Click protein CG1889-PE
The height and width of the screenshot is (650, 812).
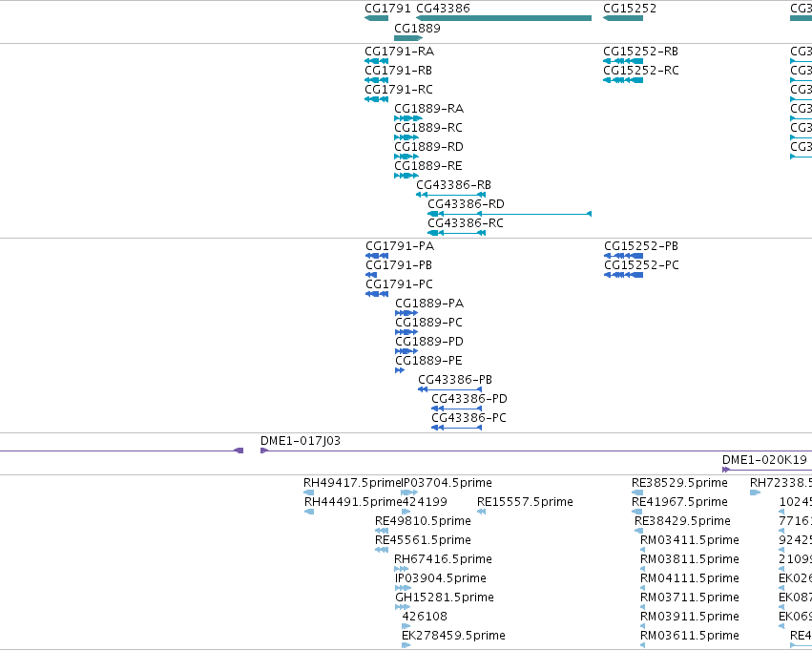[x=428, y=361]
